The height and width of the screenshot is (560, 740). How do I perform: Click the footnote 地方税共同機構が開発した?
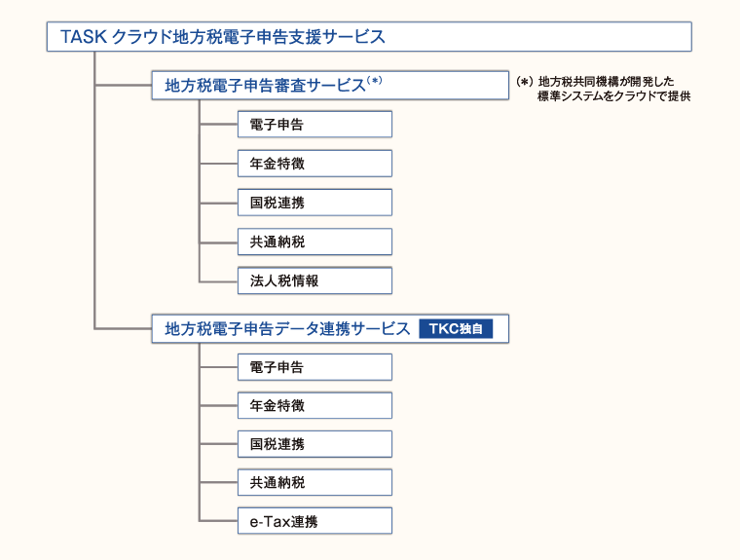click(606, 81)
